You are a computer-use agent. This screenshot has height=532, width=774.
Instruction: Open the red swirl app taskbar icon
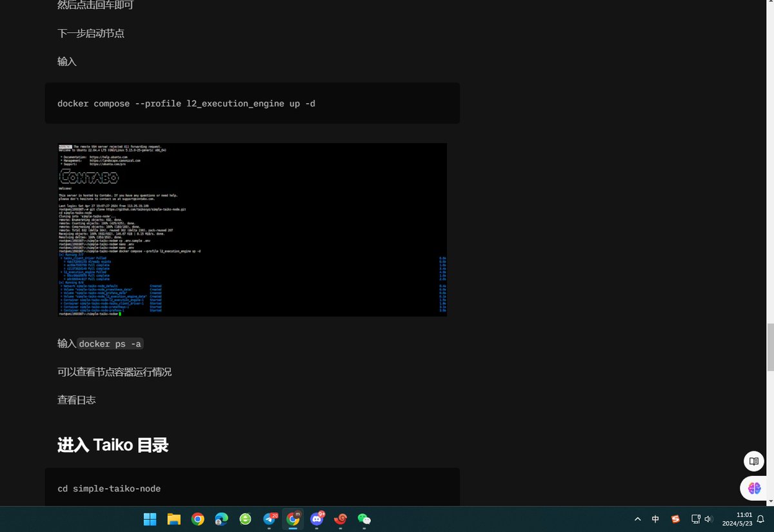click(341, 519)
